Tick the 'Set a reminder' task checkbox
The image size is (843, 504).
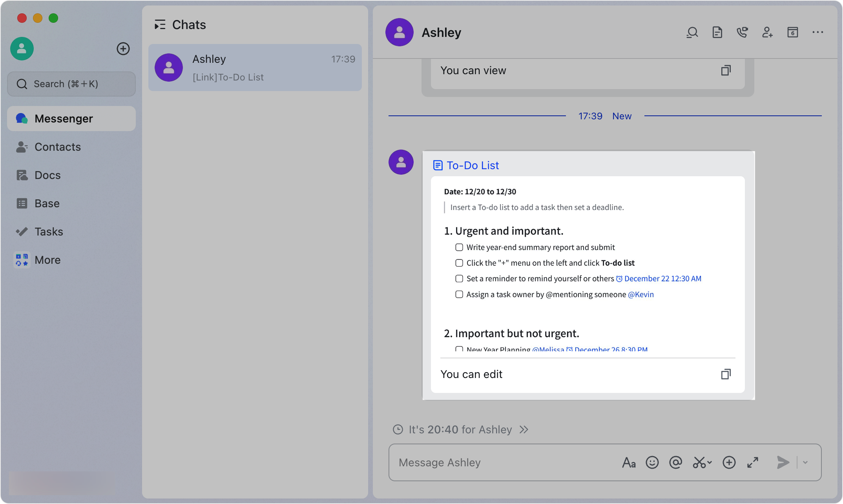pos(459,279)
